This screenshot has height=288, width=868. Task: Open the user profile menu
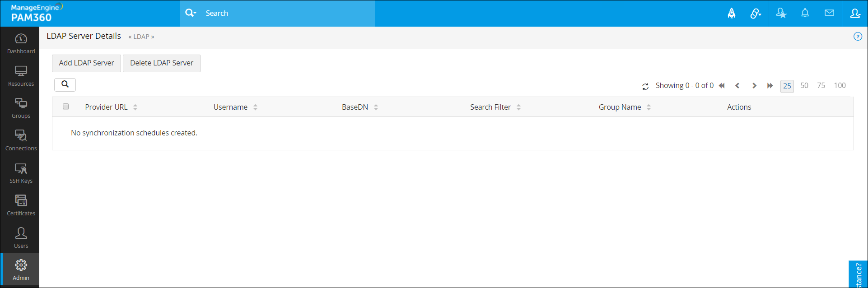coord(855,14)
